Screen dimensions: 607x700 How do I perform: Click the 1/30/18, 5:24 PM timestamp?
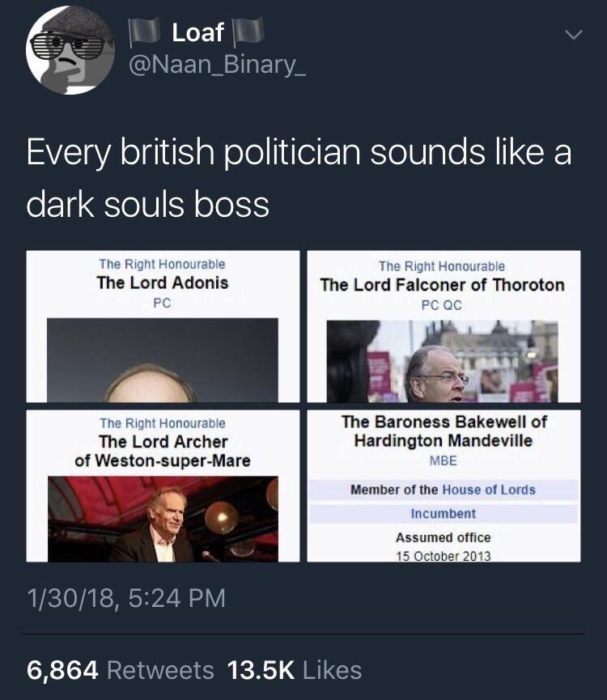click(125, 598)
